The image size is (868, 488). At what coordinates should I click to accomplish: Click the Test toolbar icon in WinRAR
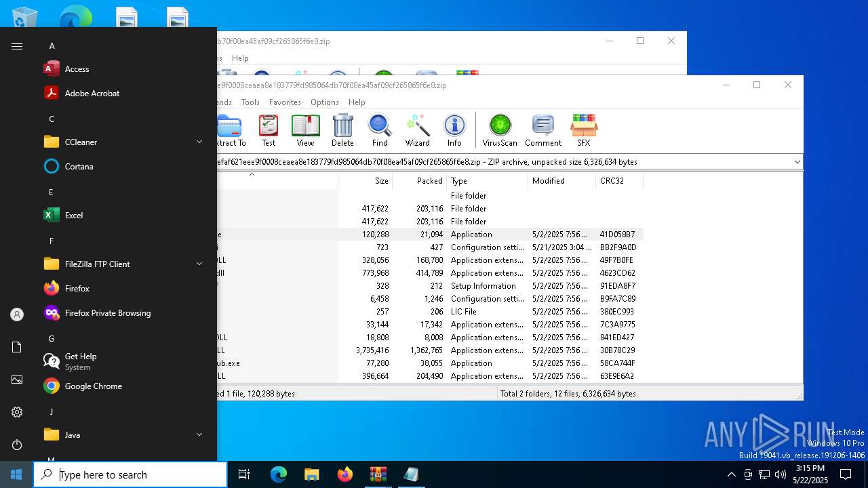pyautogui.click(x=269, y=130)
